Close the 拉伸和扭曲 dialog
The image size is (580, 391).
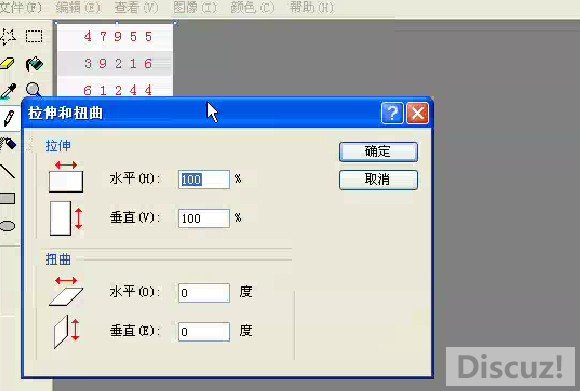418,113
